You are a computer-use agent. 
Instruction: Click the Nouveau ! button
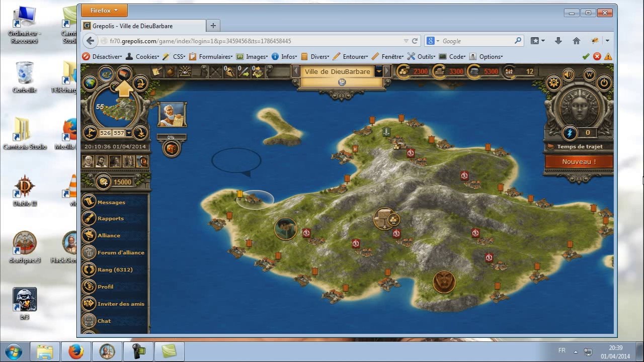[579, 162]
